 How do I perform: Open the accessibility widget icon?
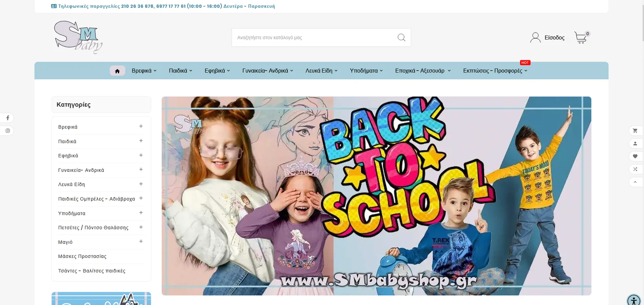(634, 300)
